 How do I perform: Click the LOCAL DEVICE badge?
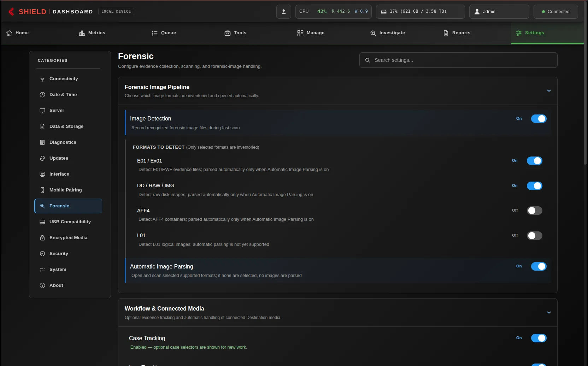pyautogui.click(x=116, y=12)
